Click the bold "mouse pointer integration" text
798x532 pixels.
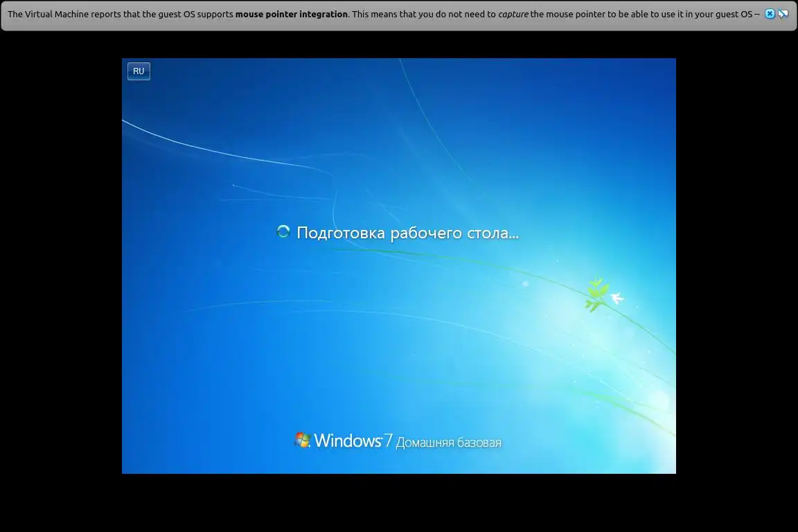(291, 15)
